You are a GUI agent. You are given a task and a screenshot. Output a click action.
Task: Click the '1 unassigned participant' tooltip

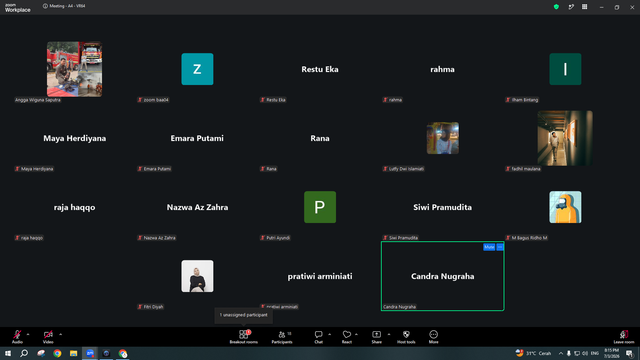tap(244, 315)
